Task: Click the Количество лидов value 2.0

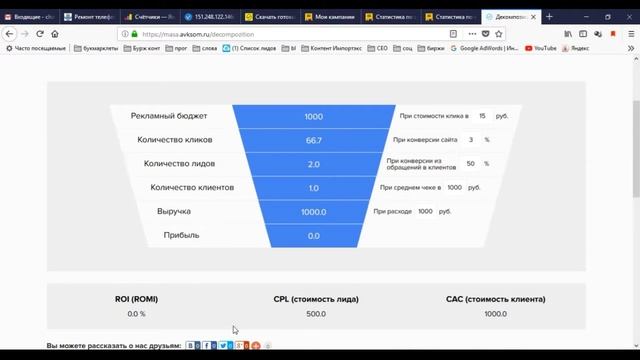Action: (313, 164)
